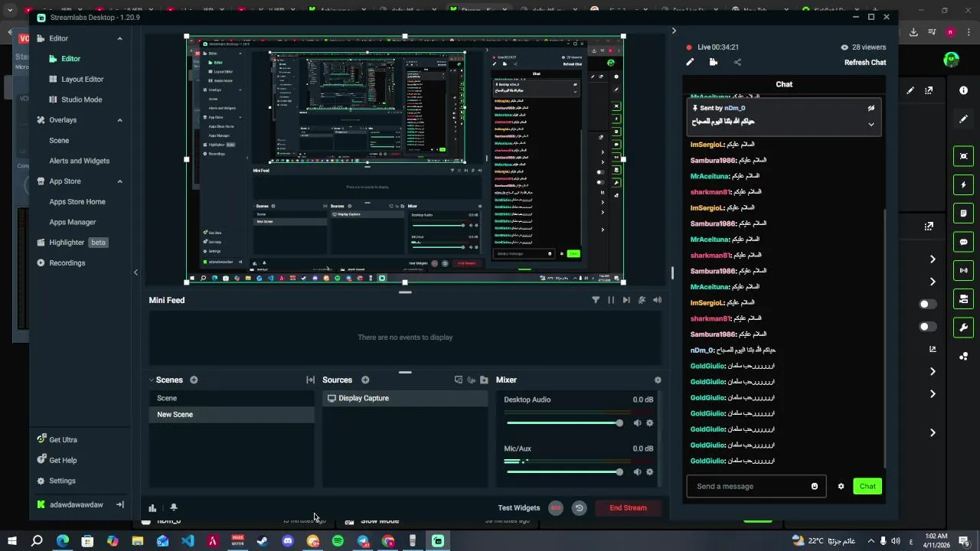Mute the Mic/Aux source

pos(637,472)
